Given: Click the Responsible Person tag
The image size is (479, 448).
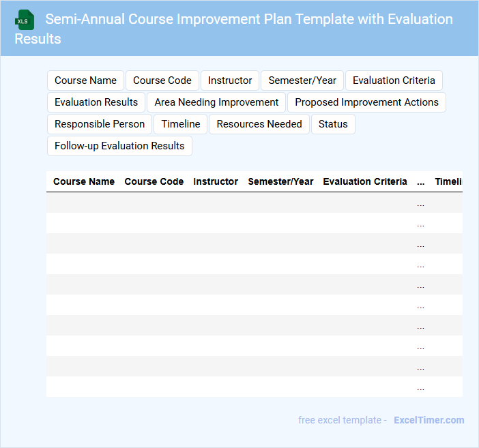Looking at the screenshot, I should tap(100, 124).
